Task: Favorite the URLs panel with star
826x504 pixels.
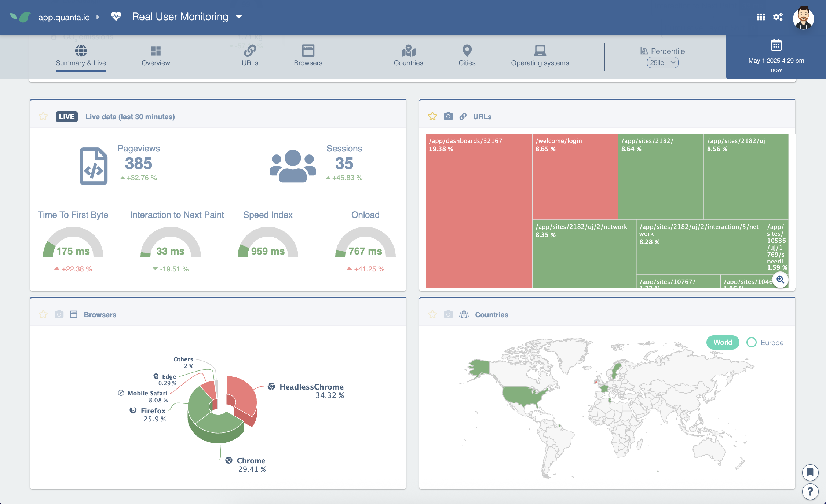Action: click(x=432, y=116)
